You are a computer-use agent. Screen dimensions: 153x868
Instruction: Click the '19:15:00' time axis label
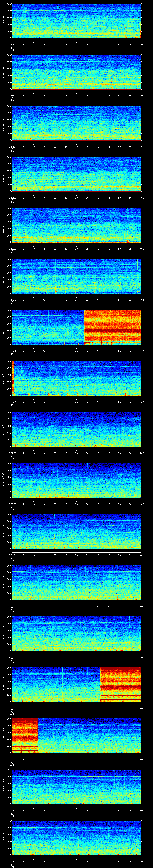(x=12, y=96)
